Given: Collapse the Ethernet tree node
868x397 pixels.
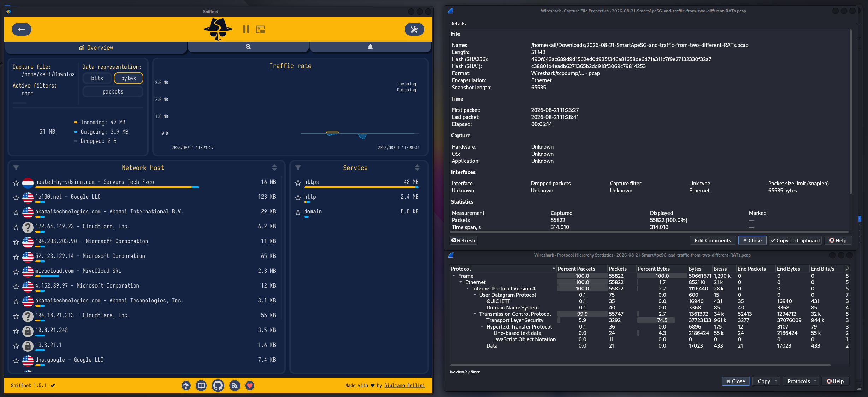Looking at the screenshot, I should pos(461,282).
